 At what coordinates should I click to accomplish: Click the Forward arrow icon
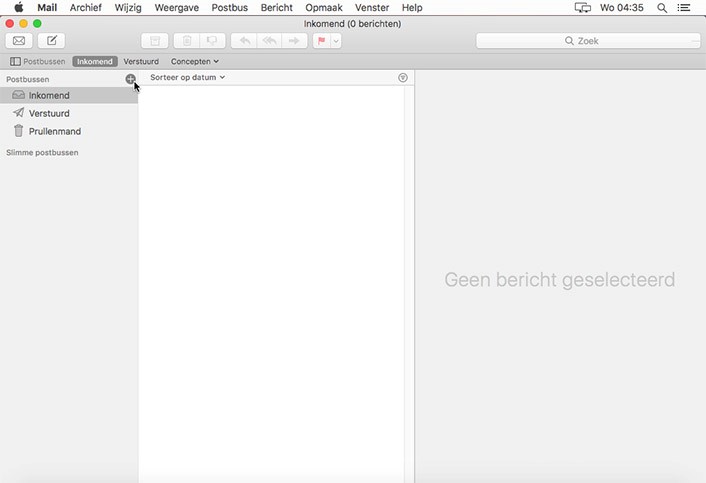click(x=294, y=41)
